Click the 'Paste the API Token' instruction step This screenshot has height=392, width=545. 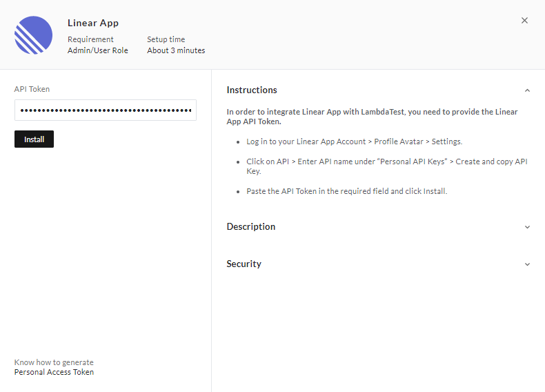(x=346, y=191)
